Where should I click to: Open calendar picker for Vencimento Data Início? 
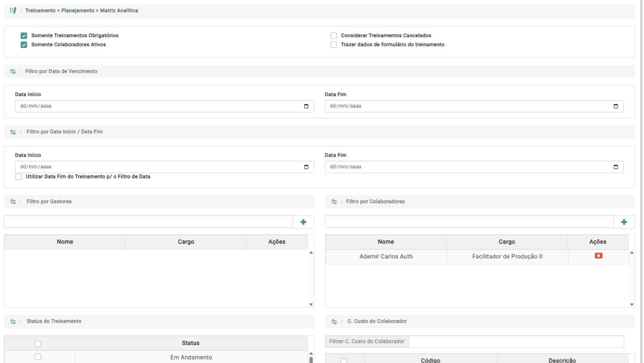coord(306,106)
